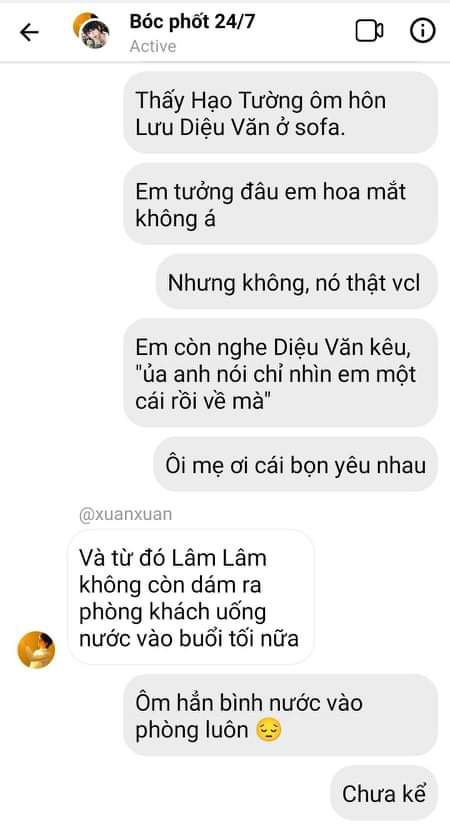Tap the 'Ôm hẳn bình nước' message bubble
450x825 pixels.
[281, 716]
